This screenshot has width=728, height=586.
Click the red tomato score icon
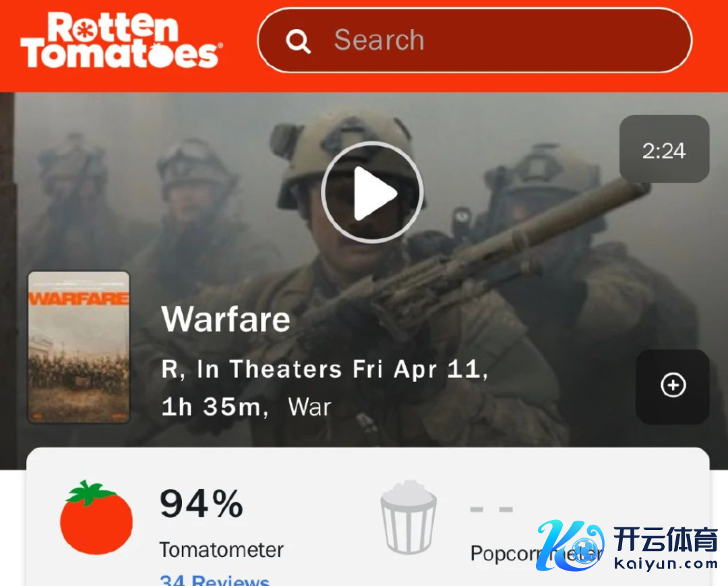(96, 518)
